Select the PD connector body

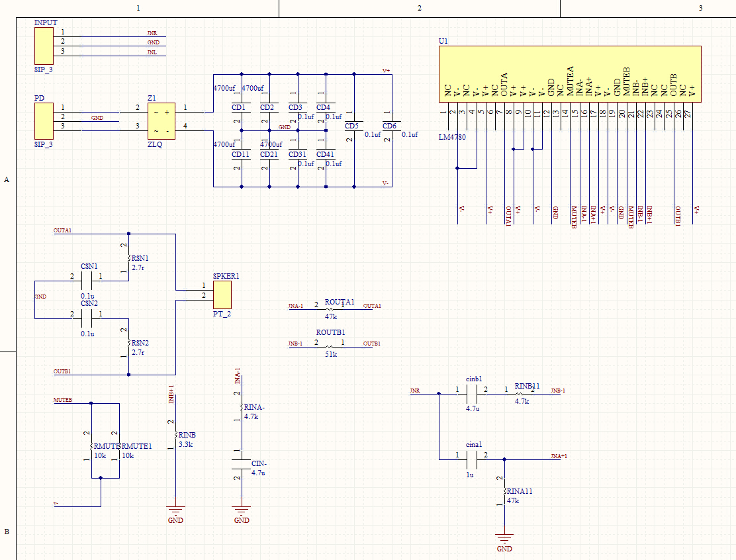click(44, 122)
